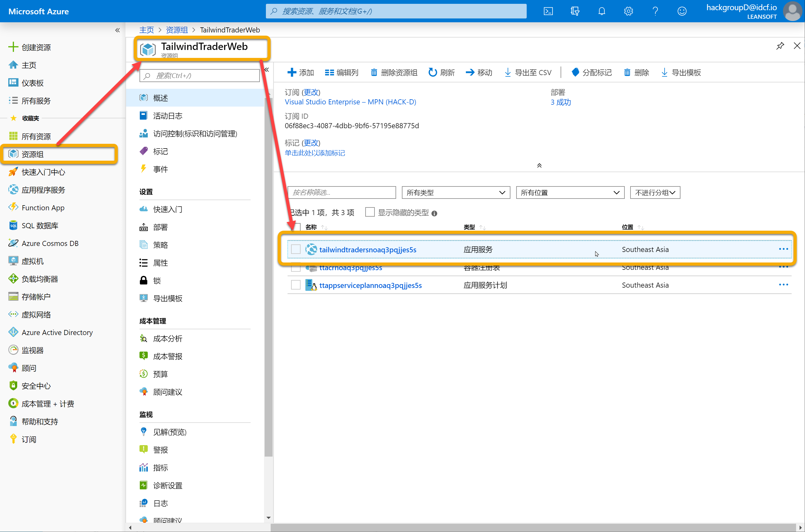This screenshot has height=532, width=805.
Task: Click the 3 成功 deployments link
Action: click(x=560, y=102)
